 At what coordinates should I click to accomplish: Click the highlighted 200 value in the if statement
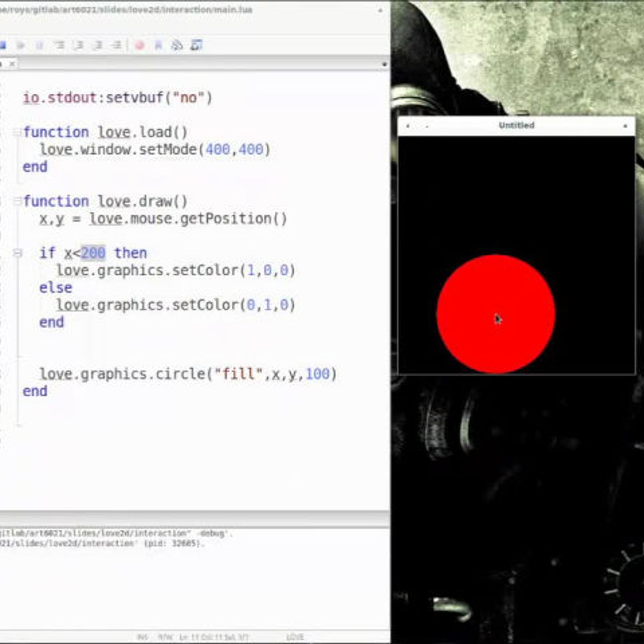(x=93, y=253)
